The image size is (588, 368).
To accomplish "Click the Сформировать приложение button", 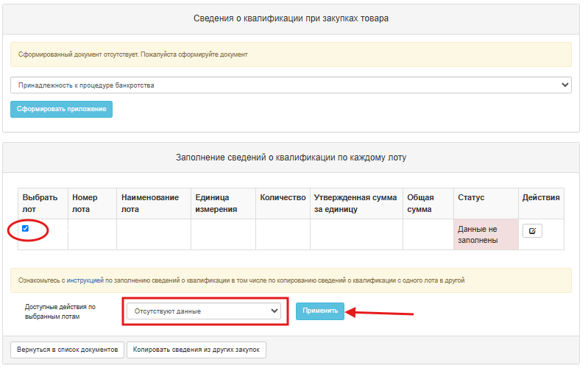I will [62, 109].
